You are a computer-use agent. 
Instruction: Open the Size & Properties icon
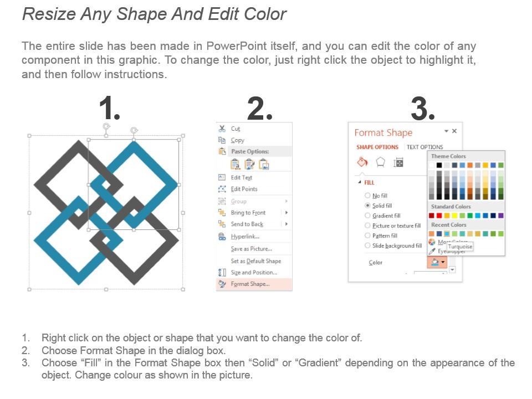pyautogui.click(x=398, y=162)
